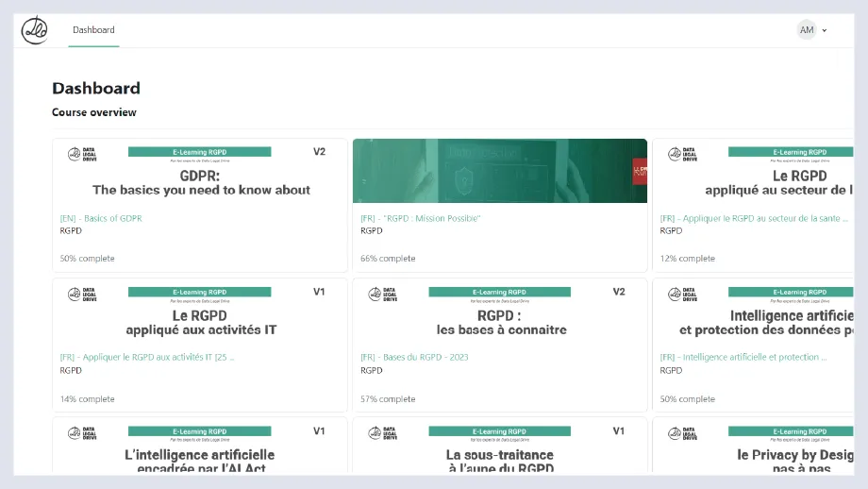The height and width of the screenshot is (489, 868).
Task: Click the RGPD les bases à connaitre banner
Action: [x=500, y=312]
